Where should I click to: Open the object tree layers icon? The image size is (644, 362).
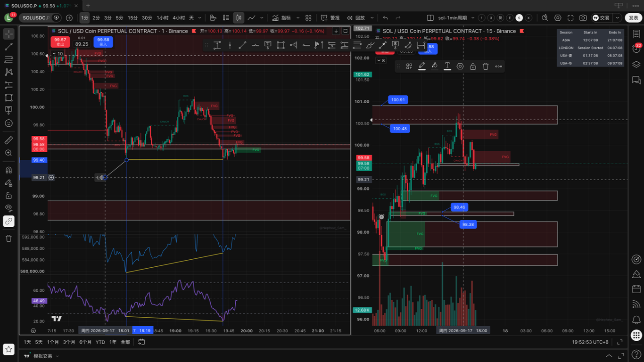[x=637, y=64]
